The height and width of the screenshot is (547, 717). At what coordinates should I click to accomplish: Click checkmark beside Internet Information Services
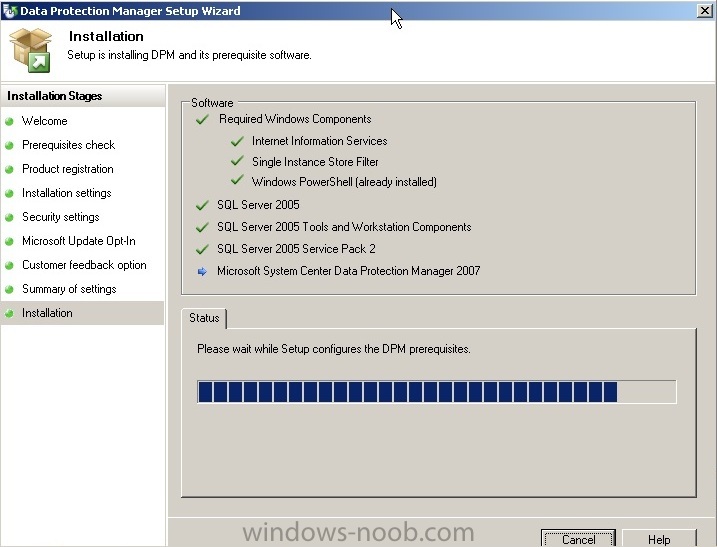(x=237, y=141)
